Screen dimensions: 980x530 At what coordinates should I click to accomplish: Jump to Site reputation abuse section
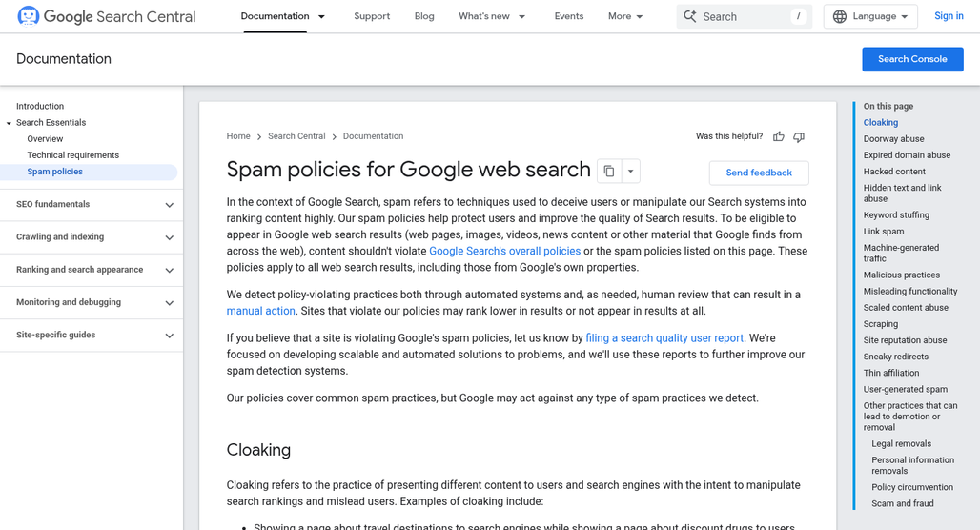pos(905,340)
